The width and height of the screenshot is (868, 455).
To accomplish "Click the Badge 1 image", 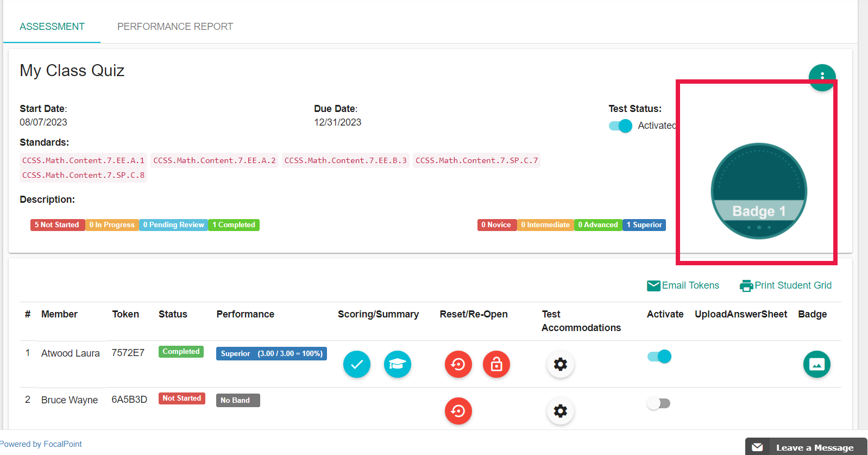I will tap(759, 191).
